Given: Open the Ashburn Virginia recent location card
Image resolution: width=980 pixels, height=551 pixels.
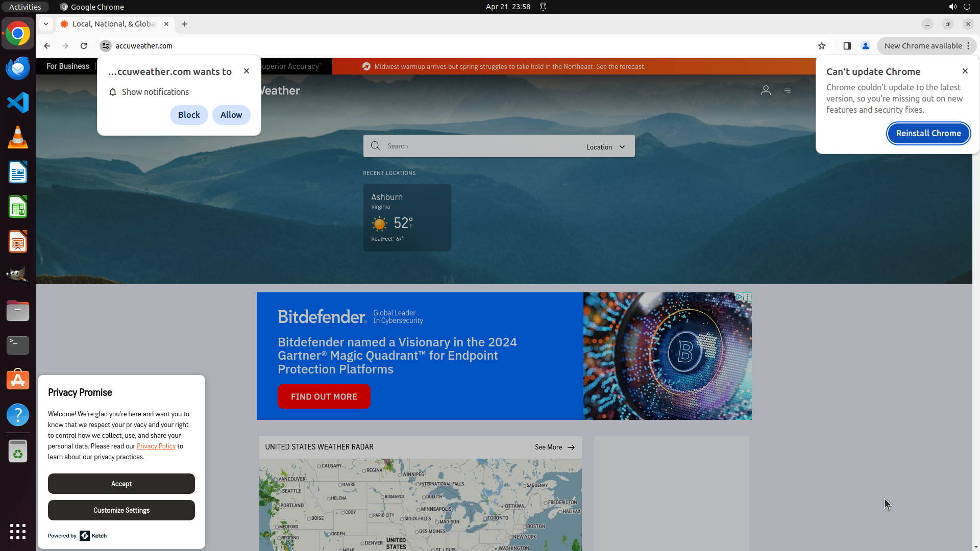Looking at the screenshot, I should 407,217.
